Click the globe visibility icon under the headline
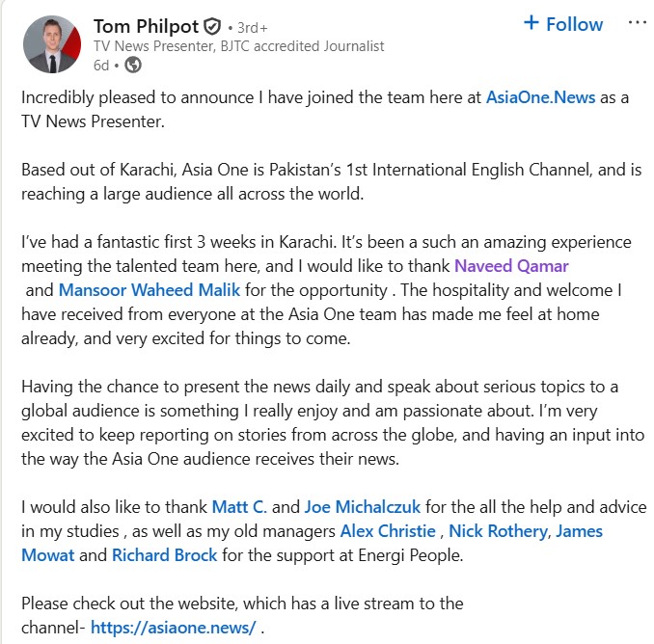Image resolution: width=654 pixels, height=644 pixels. tap(133, 65)
